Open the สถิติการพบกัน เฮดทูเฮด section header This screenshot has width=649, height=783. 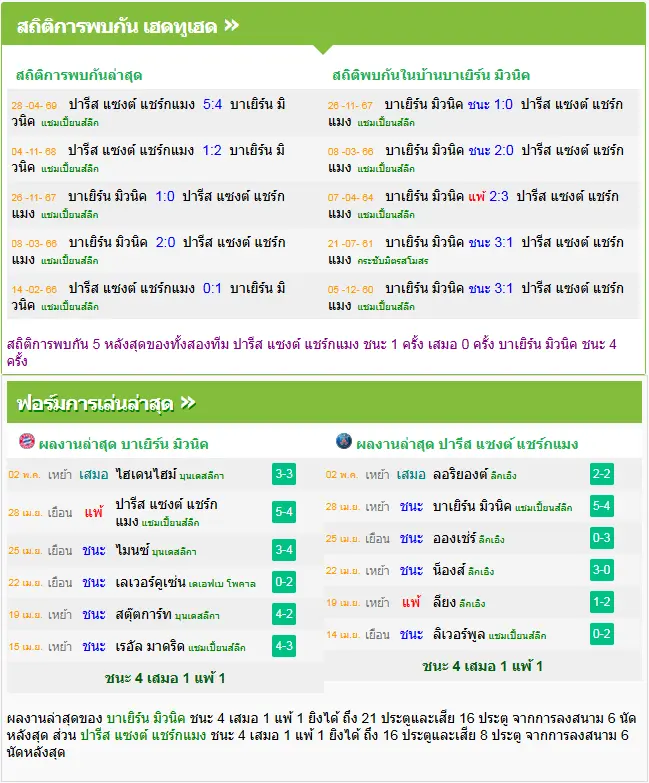[x=323, y=24]
